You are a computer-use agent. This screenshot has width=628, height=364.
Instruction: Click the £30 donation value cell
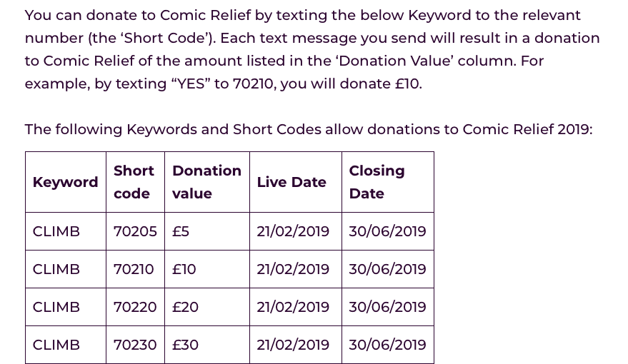coord(186,345)
